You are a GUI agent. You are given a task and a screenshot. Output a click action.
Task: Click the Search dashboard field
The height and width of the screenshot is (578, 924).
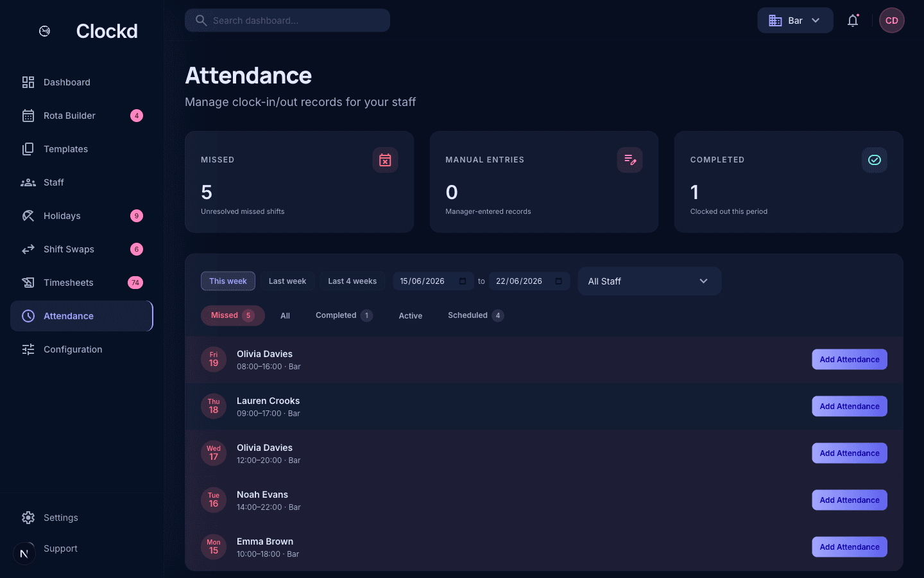(x=287, y=21)
